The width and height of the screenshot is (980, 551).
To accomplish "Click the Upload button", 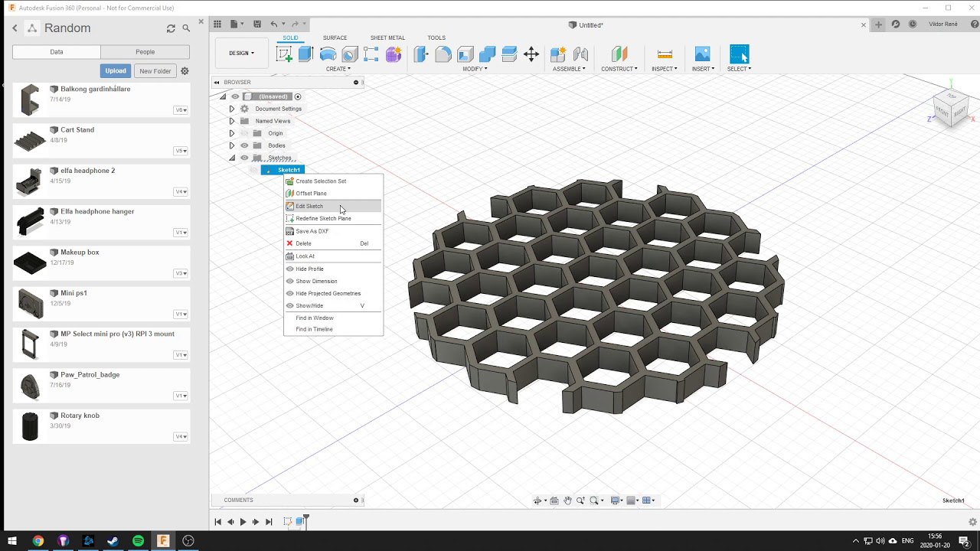I will [116, 71].
